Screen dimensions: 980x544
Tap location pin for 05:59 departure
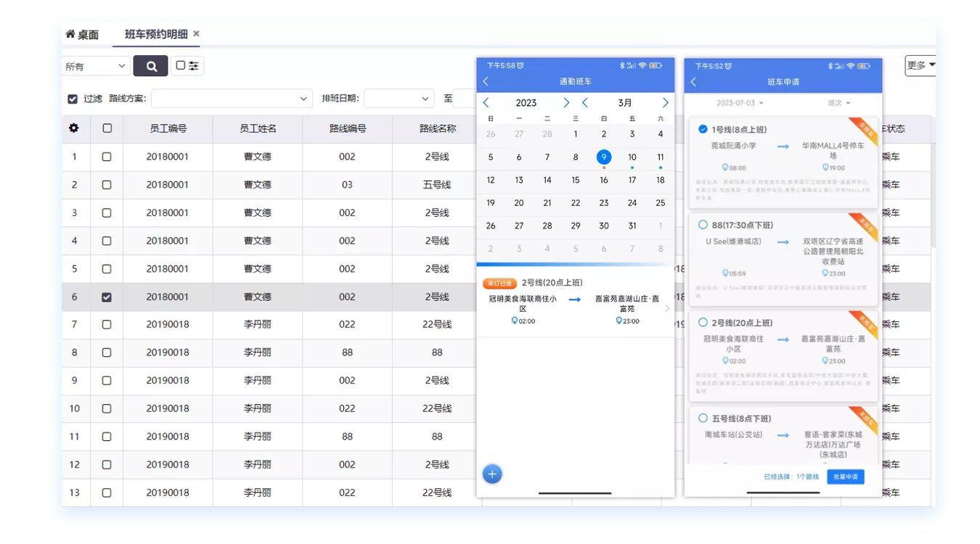click(725, 273)
